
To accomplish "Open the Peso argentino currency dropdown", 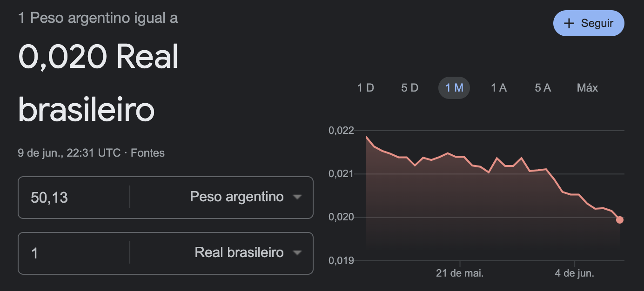I will tap(221, 197).
